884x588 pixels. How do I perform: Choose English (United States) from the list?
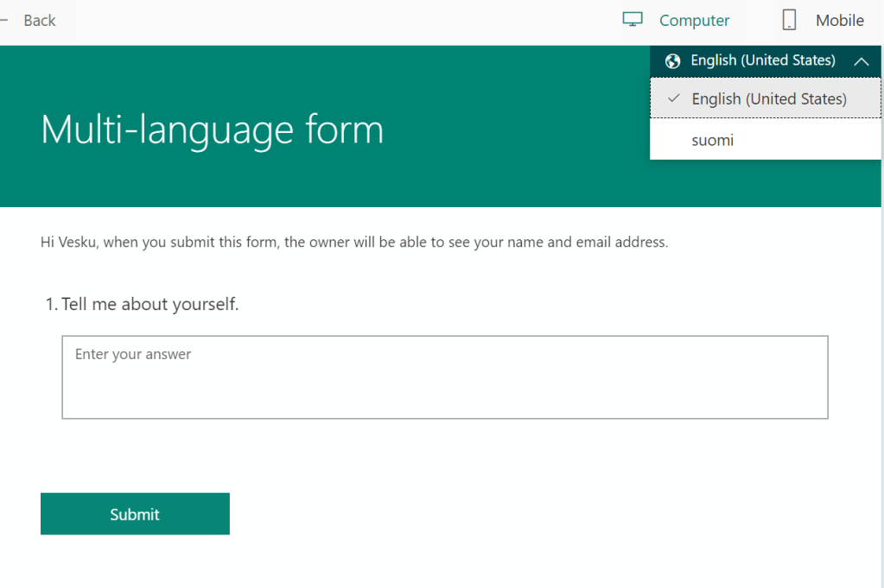coord(768,99)
